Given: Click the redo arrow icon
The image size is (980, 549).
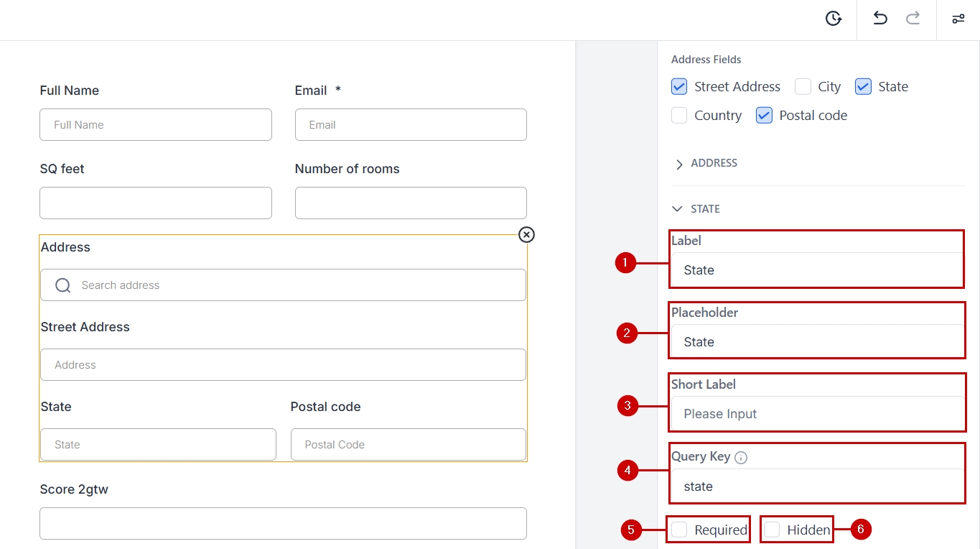Looking at the screenshot, I should click(x=913, y=19).
